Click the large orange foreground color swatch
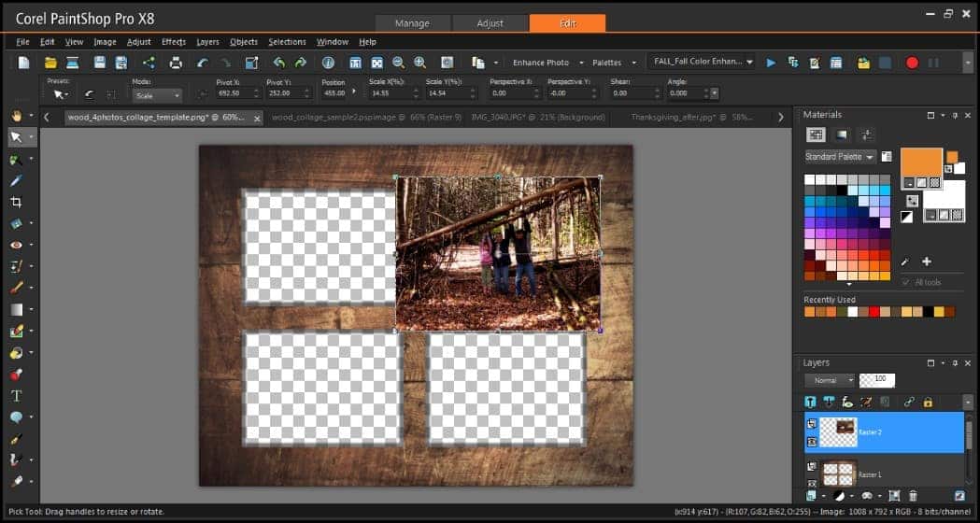The width and height of the screenshot is (980, 523). (921, 161)
